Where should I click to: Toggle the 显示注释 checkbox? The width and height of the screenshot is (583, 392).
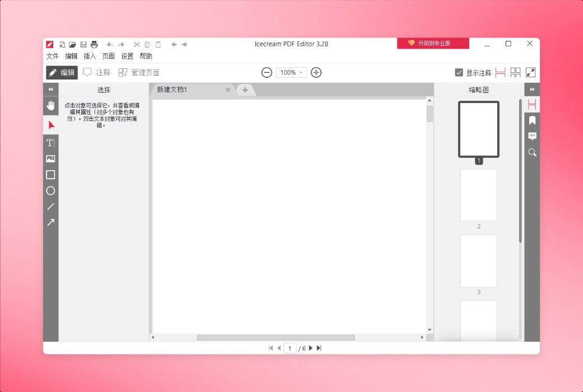click(458, 72)
